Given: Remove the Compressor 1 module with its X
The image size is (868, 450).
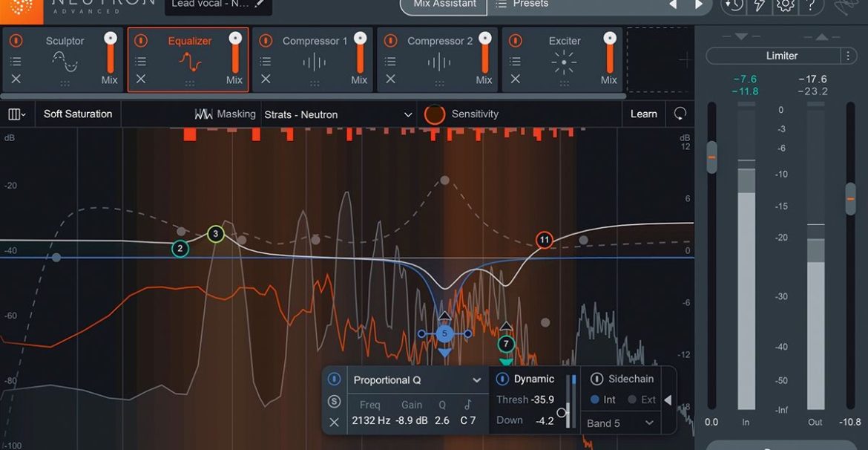Looking at the screenshot, I should click(x=266, y=79).
